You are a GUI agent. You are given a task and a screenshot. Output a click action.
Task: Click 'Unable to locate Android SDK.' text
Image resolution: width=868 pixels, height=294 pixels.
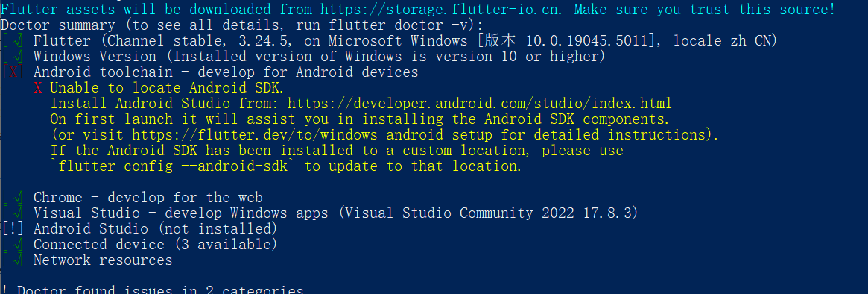coord(167,87)
